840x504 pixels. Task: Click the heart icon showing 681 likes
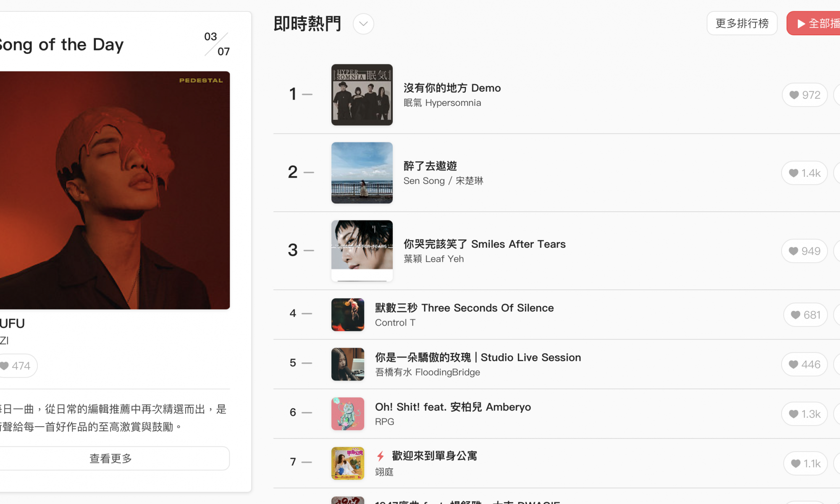805,315
